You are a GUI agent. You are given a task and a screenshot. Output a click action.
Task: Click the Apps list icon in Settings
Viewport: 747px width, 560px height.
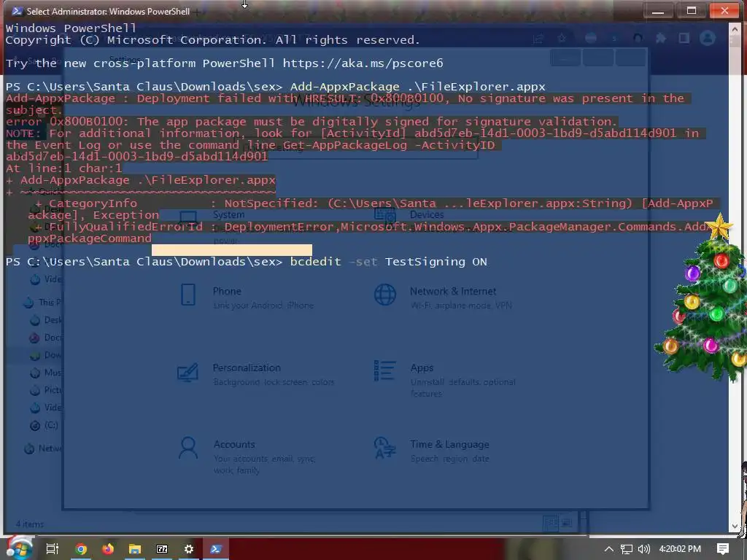(385, 371)
